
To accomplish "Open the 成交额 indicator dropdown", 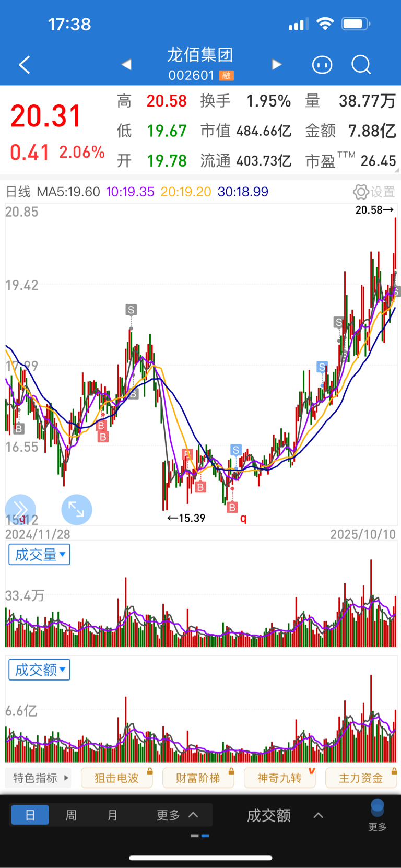I will pyautogui.click(x=39, y=670).
